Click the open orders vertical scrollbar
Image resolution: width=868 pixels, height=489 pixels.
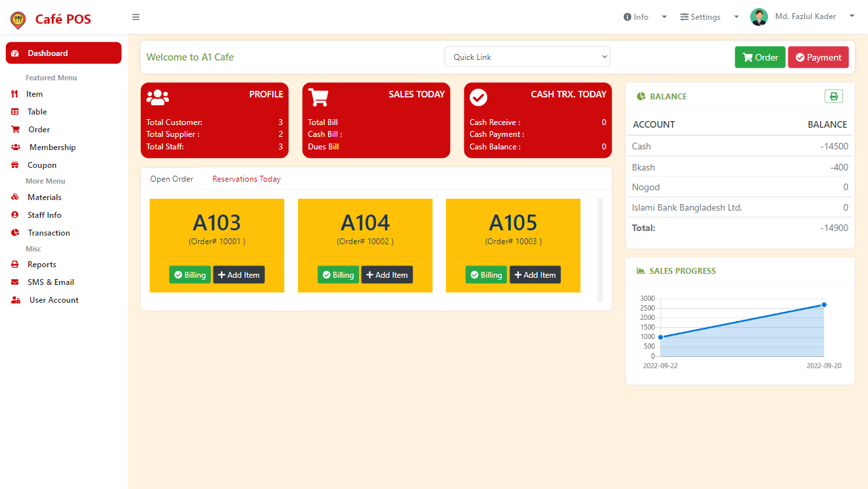[x=600, y=250]
